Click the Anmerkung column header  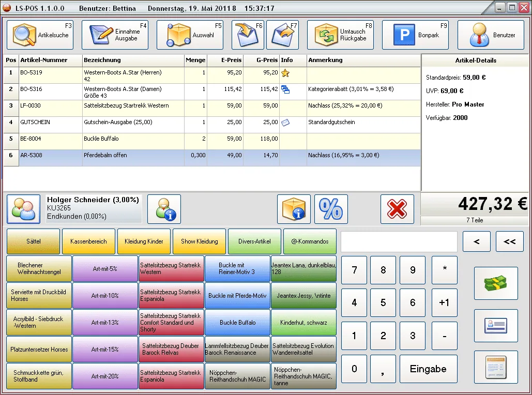[x=364, y=60]
